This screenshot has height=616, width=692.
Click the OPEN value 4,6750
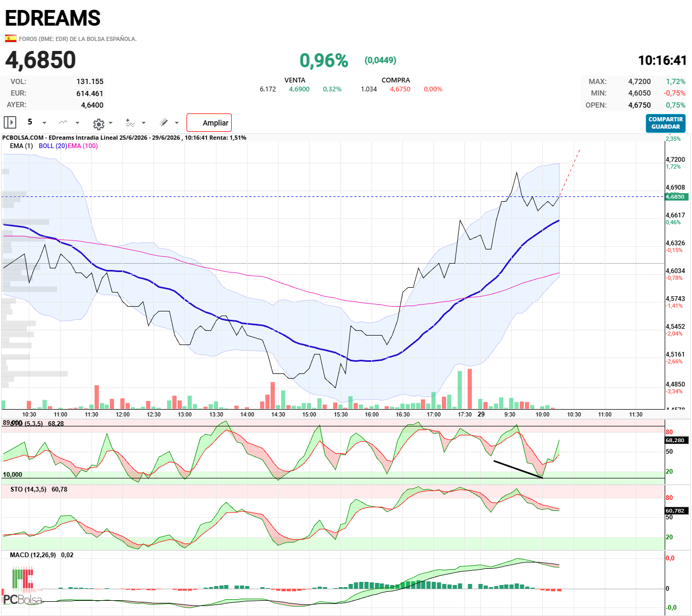point(639,105)
